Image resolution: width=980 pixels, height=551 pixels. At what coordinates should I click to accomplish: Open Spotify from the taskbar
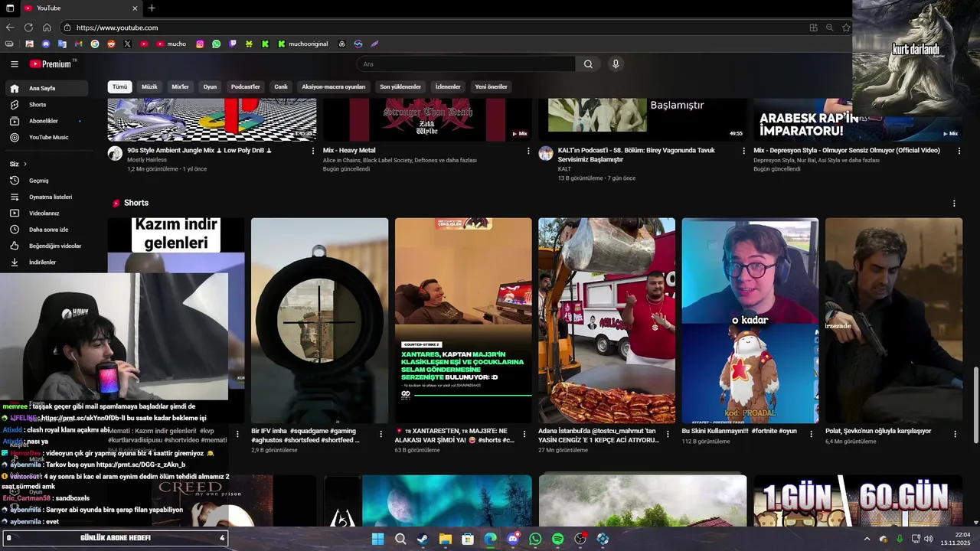point(557,540)
